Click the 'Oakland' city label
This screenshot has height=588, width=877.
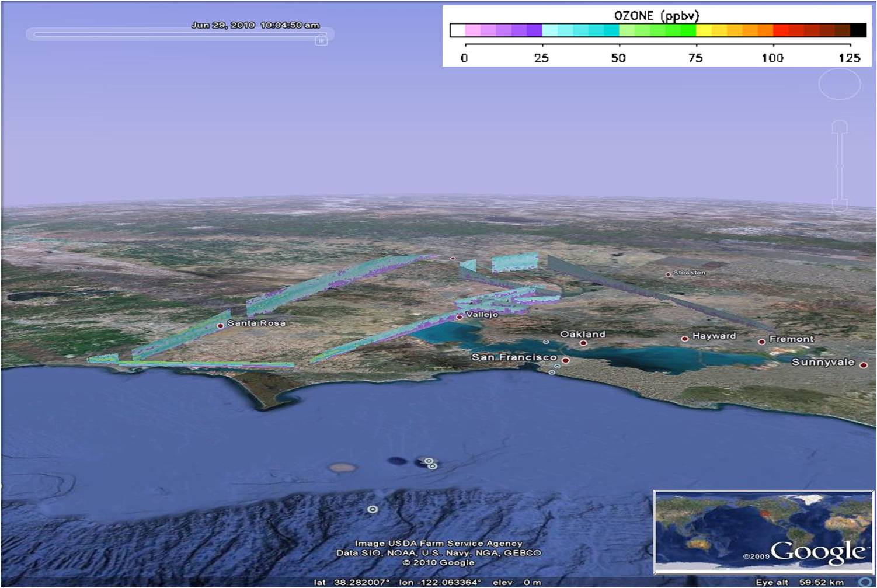[x=583, y=334]
